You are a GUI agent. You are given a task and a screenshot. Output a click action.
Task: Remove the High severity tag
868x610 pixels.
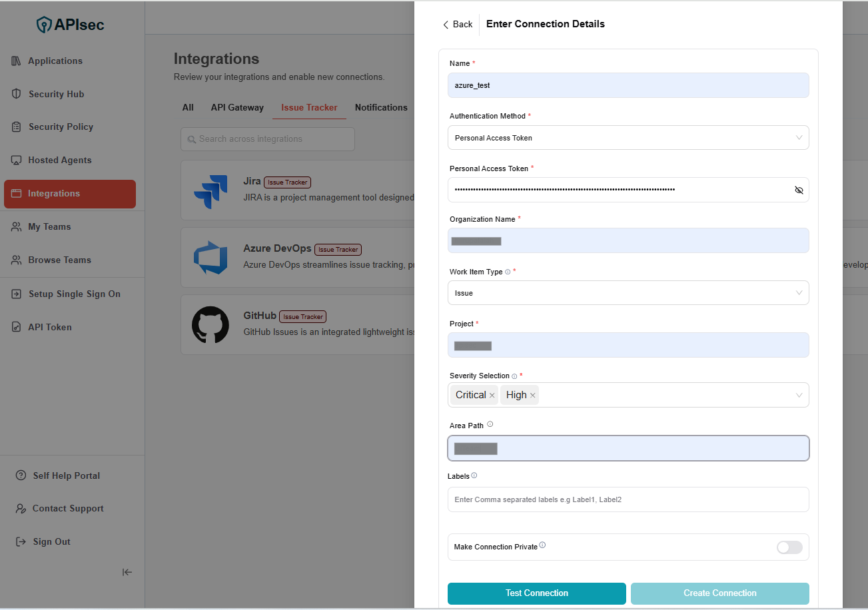pos(532,396)
